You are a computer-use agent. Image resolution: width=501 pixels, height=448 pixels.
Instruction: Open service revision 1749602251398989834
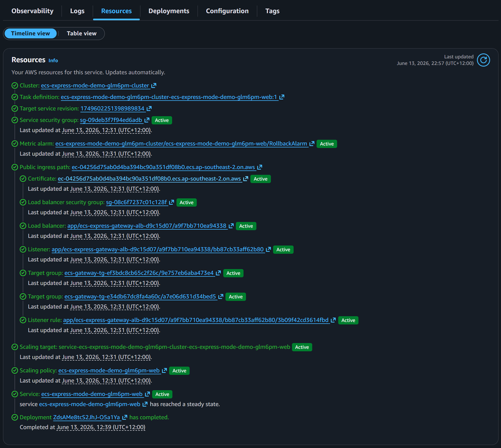click(113, 109)
